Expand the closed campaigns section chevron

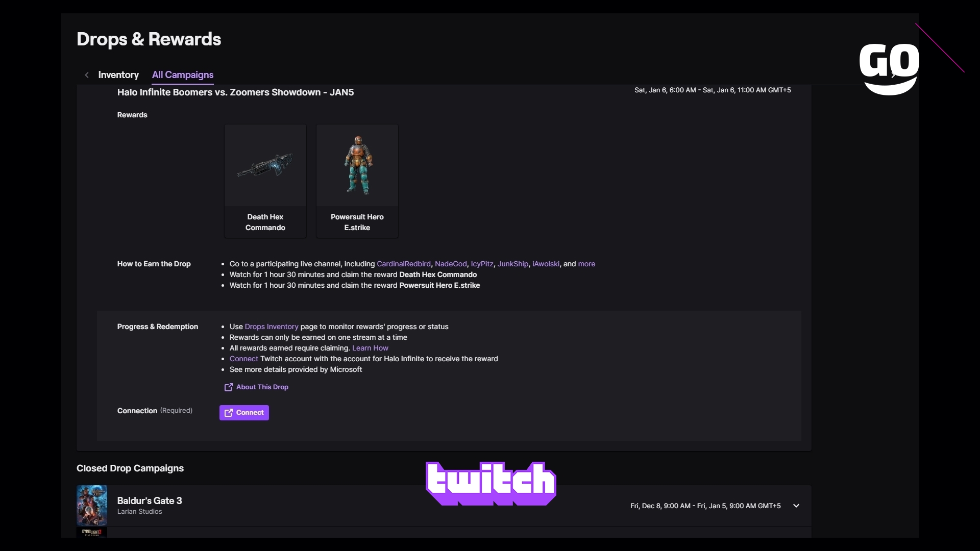(796, 505)
